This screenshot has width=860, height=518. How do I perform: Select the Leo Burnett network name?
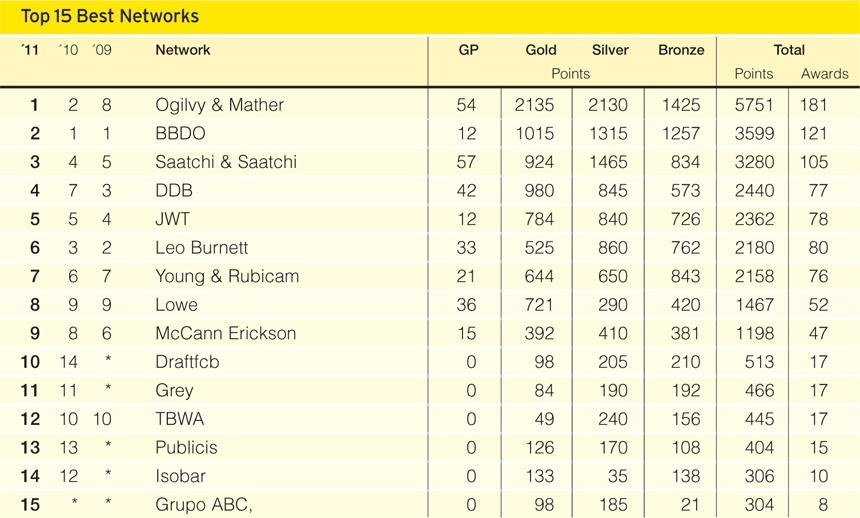(x=202, y=247)
